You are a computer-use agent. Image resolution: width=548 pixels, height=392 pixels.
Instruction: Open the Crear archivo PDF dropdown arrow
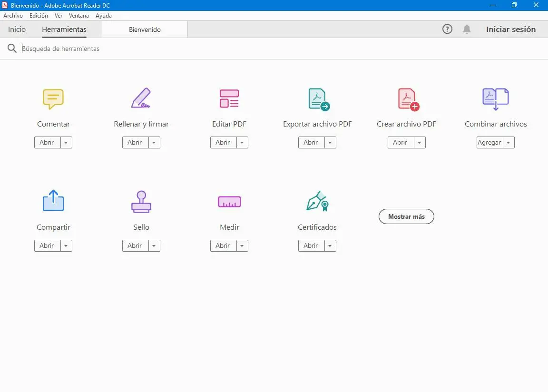[x=420, y=143]
